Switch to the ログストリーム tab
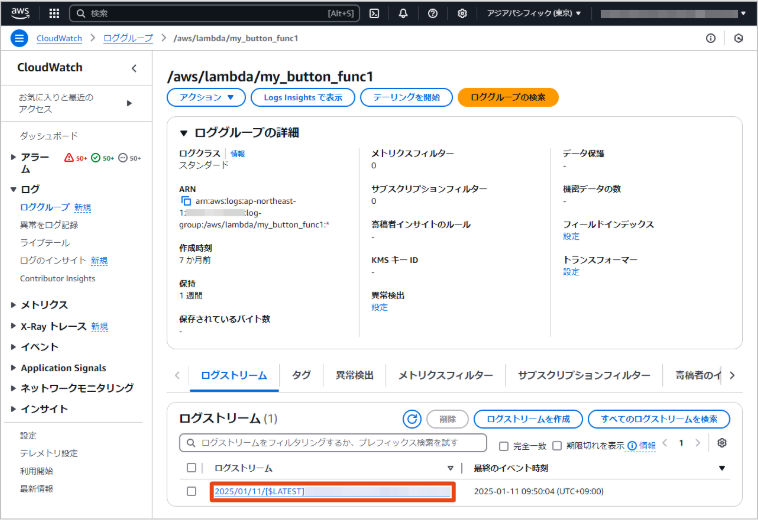The height and width of the screenshot is (520, 758). 234,376
